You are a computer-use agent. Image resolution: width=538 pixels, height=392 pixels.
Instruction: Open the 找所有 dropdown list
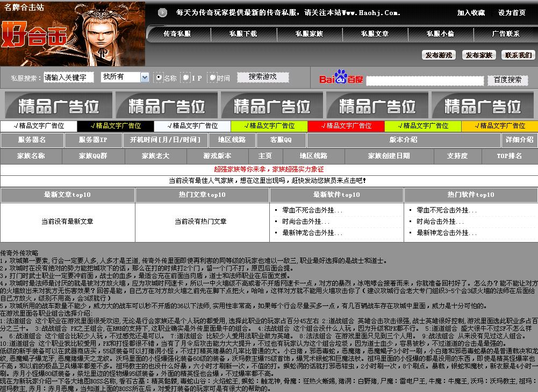[x=125, y=77]
